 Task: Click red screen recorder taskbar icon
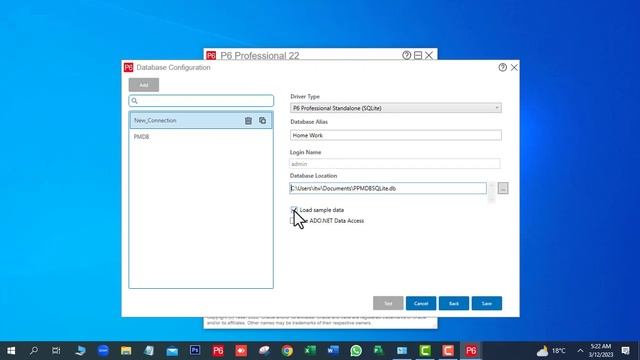[241, 351]
